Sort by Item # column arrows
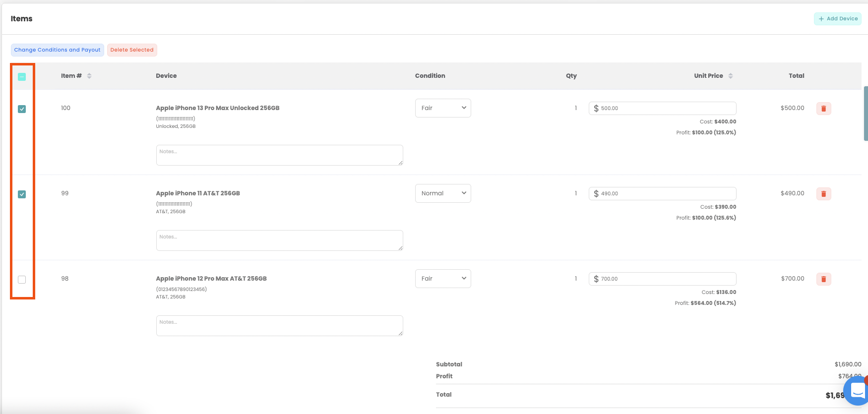The image size is (868, 414). click(89, 76)
